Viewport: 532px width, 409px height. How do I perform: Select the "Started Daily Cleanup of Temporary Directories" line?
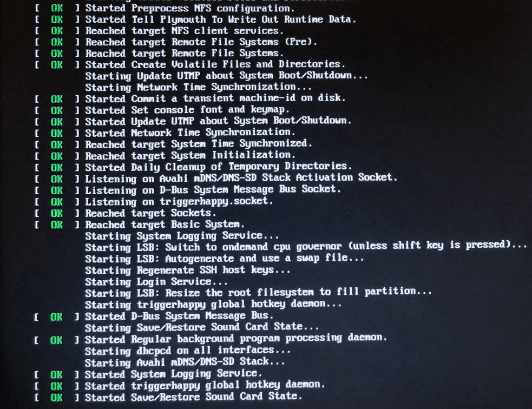point(193,167)
